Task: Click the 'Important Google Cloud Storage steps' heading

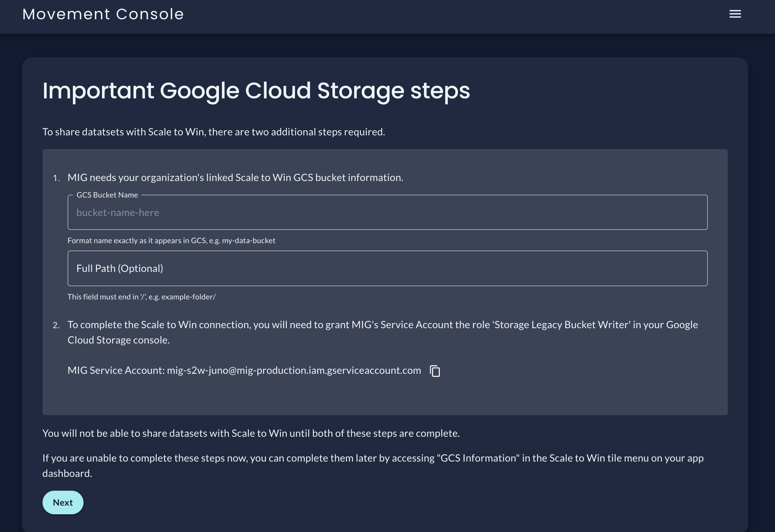Action: [x=256, y=91]
